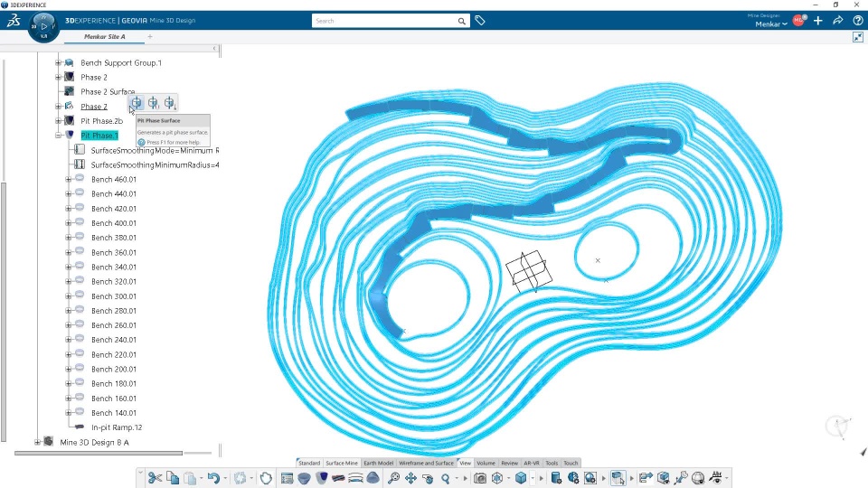Click the database cylinder gear icon
Screen dimensions: 868x488
coord(556,478)
